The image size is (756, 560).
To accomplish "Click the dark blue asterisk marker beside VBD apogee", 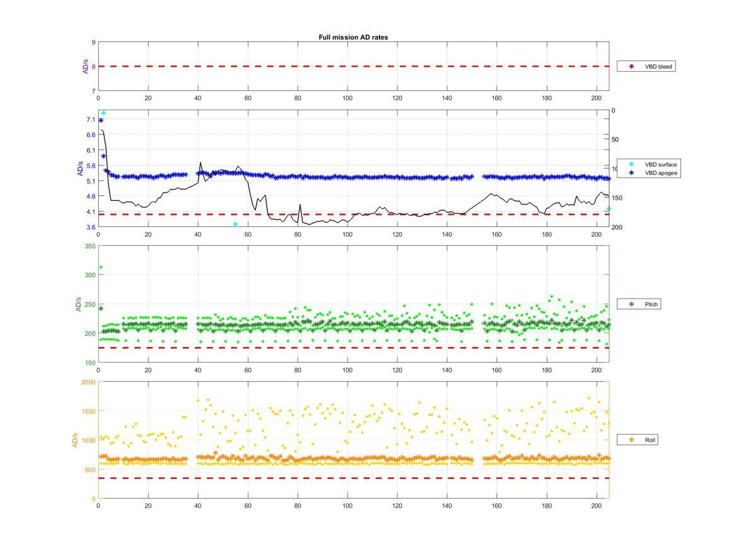I will point(631,172).
